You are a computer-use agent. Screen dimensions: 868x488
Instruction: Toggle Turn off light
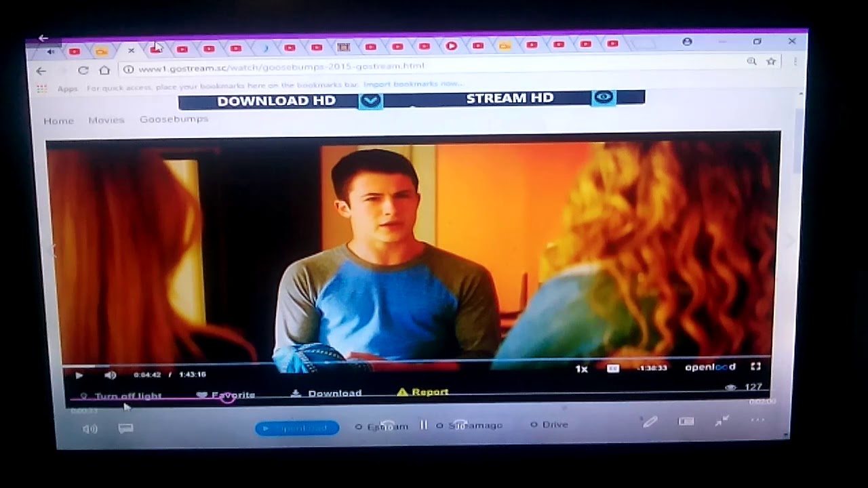point(121,396)
